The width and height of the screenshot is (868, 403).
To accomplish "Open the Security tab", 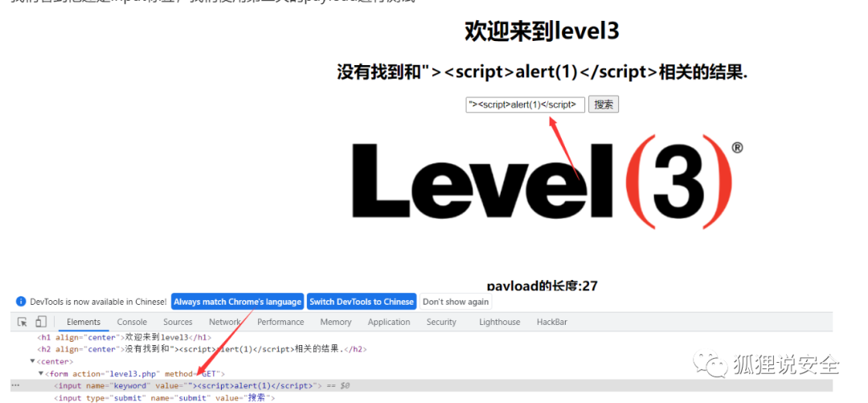I will pos(441,322).
